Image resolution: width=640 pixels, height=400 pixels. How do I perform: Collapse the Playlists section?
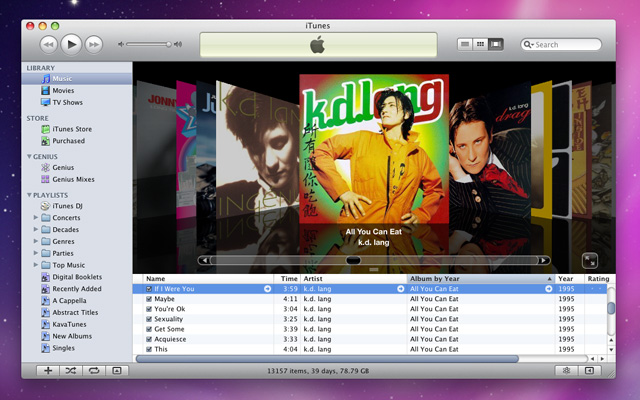point(30,194)
